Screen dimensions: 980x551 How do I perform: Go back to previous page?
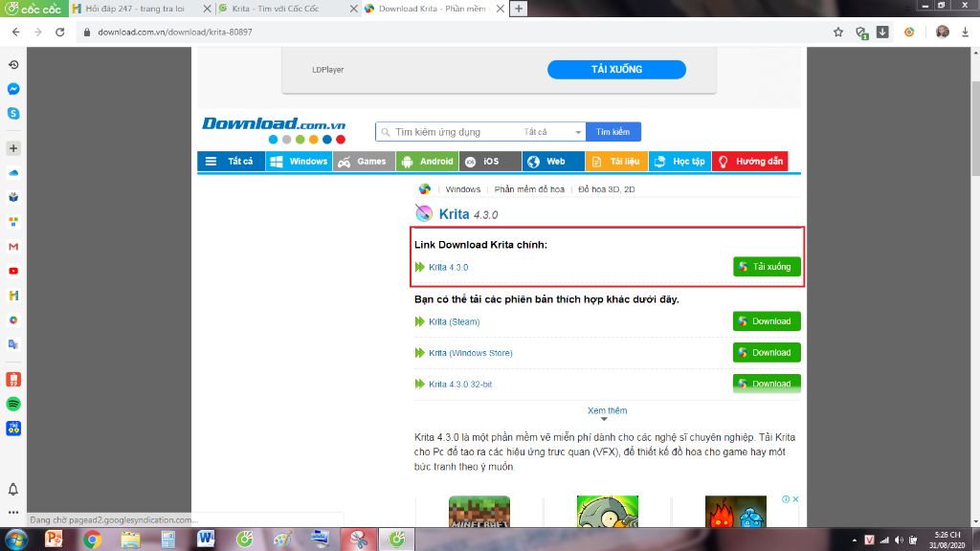pyautogui.click(x=15, y=32)
